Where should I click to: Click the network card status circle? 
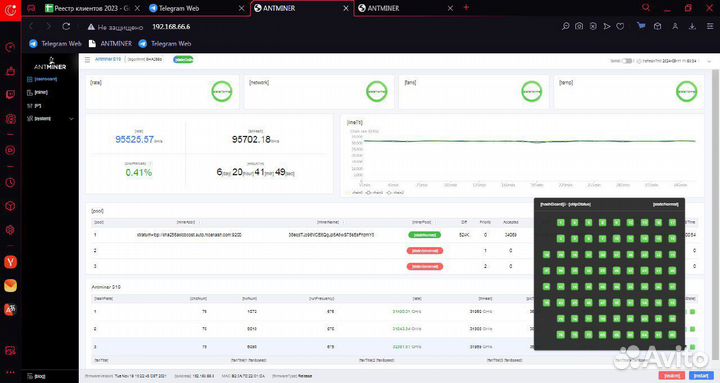coord(377,91)
